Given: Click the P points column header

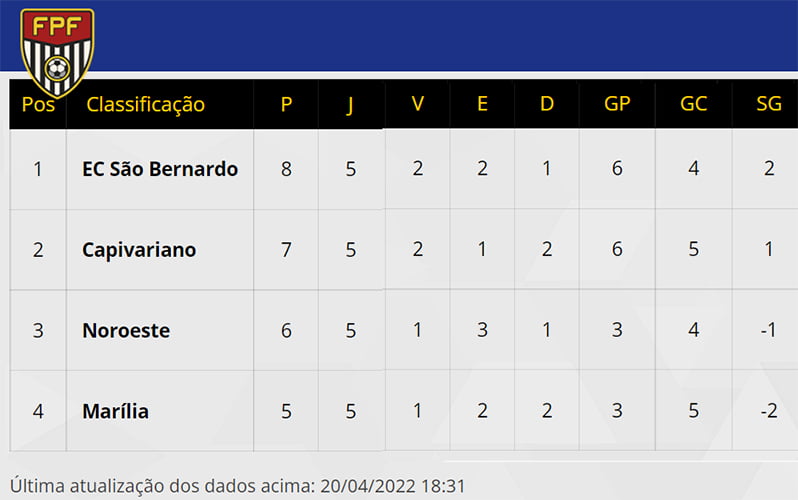Looking at the screenshot, I should (287, 104).
